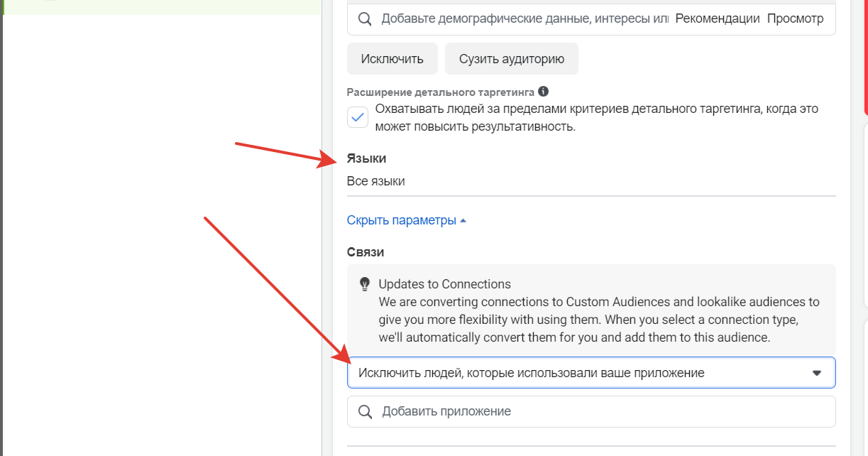
Task: Click the Сузить аудиторию button
Action: tap(512, 59)
